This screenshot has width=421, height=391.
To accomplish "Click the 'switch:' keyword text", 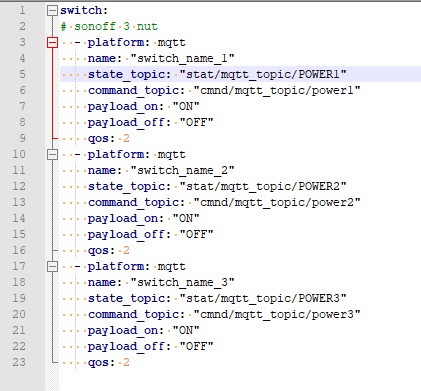I will coord(84,11).
